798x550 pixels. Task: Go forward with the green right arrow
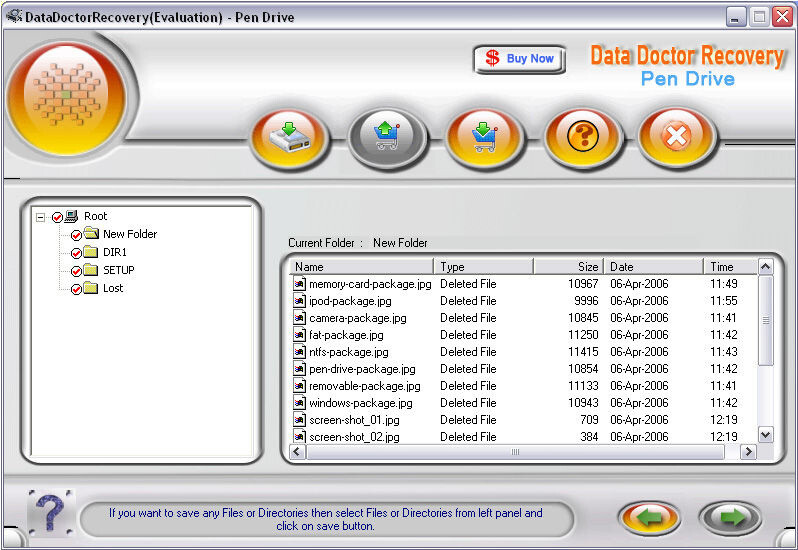[x=731, y=518]
